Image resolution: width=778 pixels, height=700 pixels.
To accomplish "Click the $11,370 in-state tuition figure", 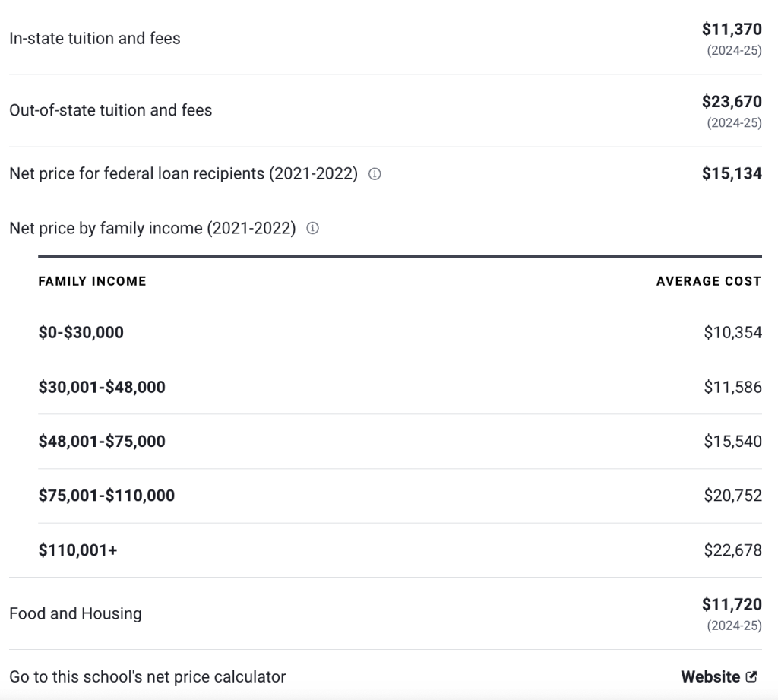I will tap(732, 30).
